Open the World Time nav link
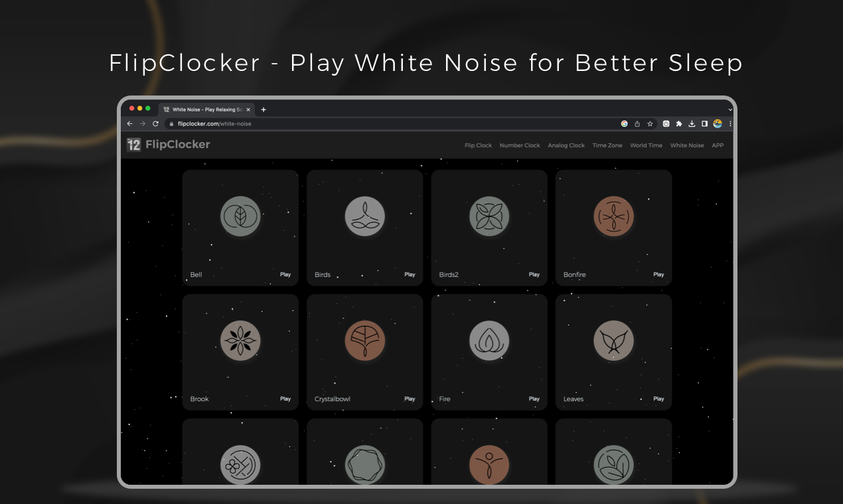The image size is (843, 504). pos(646,145)
